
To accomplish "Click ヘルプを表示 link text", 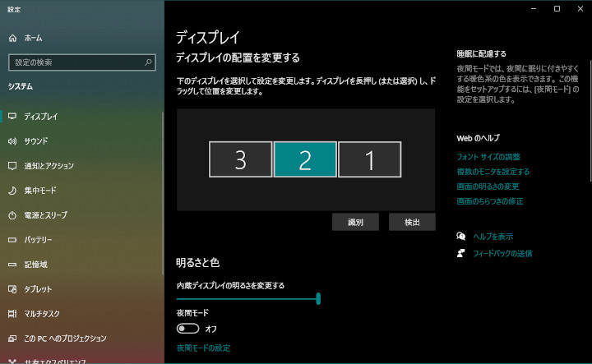I will (x=493, y=237).
